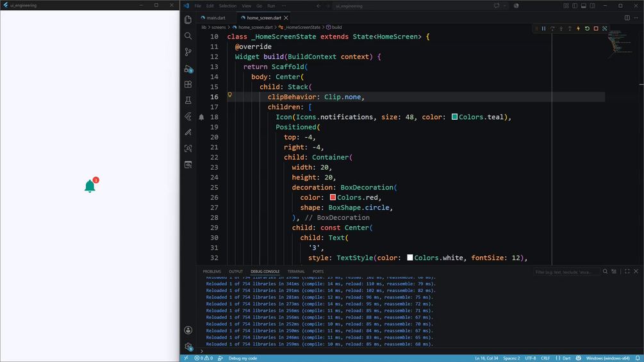Maximize the bottom panel size
Image resolution: width=644 pixels, height=362 pixels.
point(627,271)
